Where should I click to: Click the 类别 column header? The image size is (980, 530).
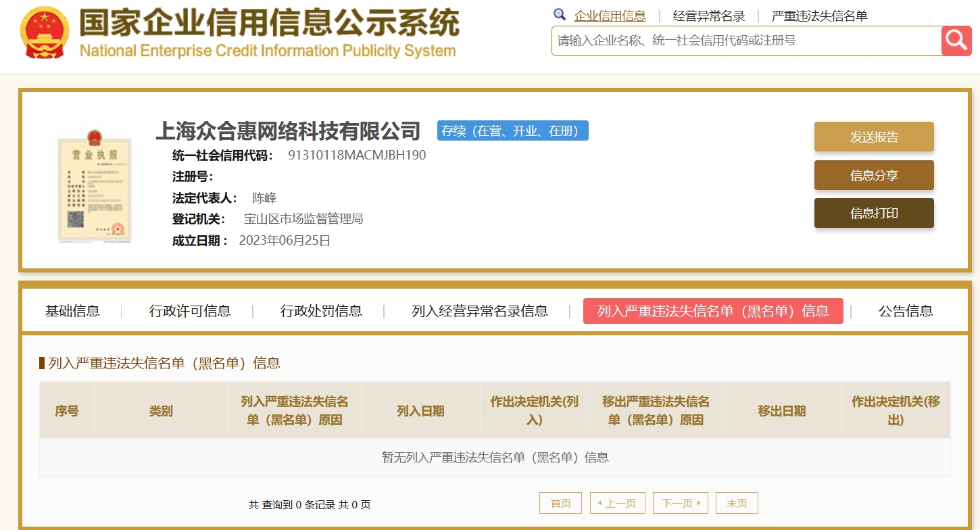(161, 410)
